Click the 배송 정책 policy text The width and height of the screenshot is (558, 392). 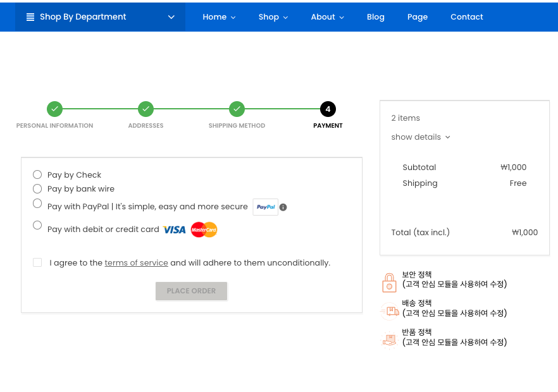417,303
